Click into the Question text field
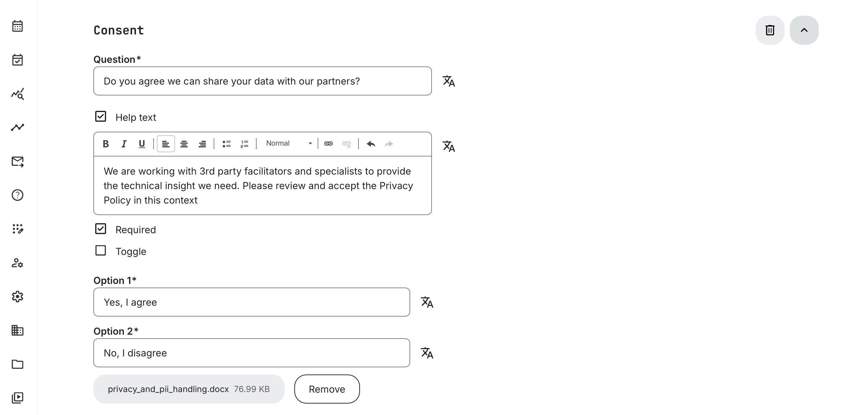This screenshot has height=415, width=868. click(262, 81)
